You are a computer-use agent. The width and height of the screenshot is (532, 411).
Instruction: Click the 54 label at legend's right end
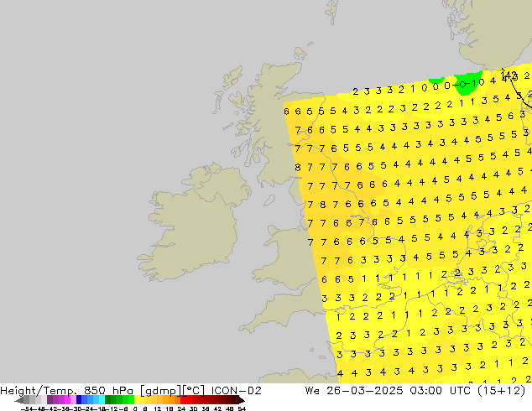(242, 408)
